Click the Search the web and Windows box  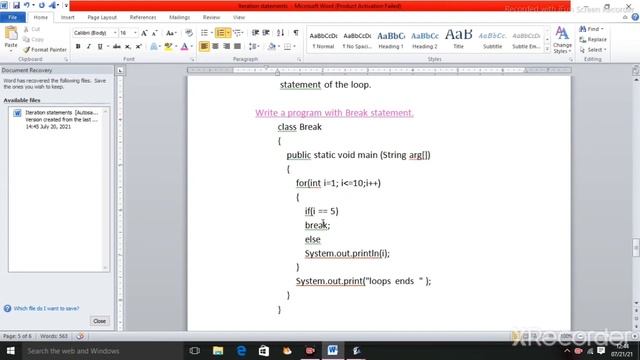[102, 351]
